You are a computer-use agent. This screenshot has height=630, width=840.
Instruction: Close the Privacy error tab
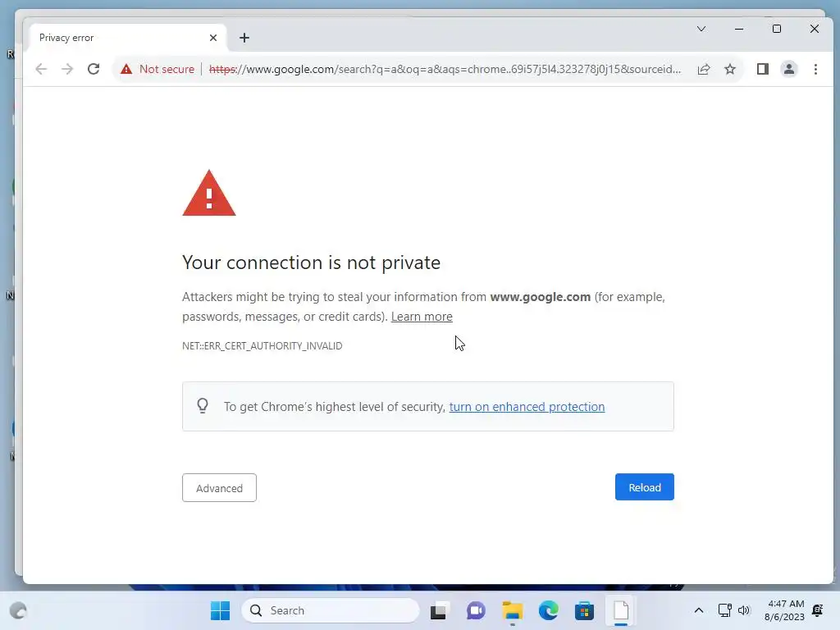click(x=213, y=38)
